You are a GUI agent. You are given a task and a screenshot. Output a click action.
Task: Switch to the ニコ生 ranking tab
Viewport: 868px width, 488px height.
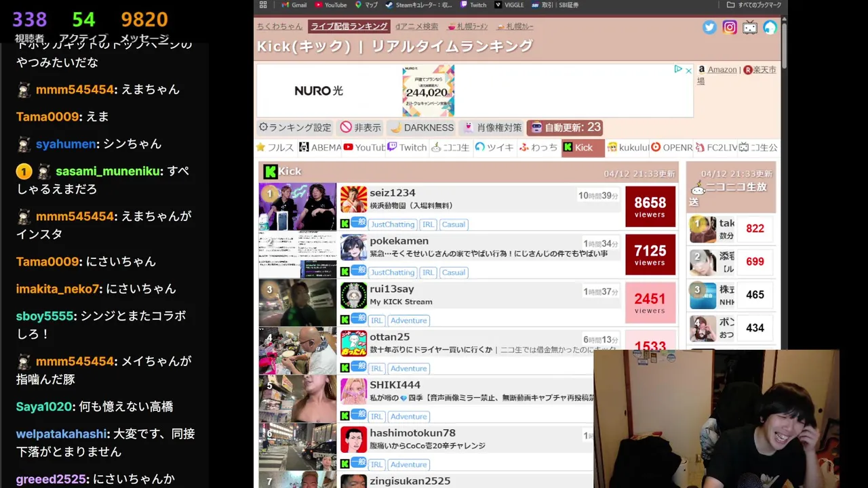(450, 147)
